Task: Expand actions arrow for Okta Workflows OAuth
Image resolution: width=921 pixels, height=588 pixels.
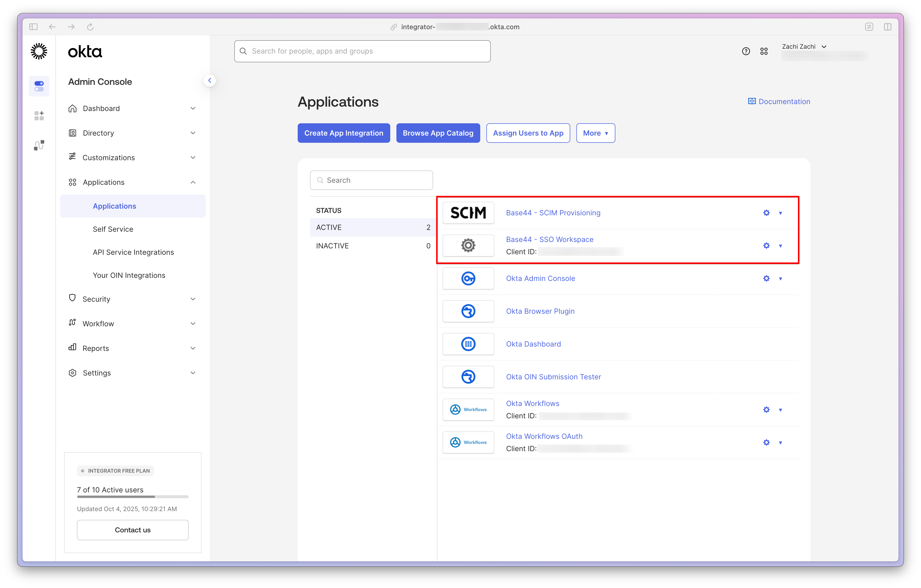Action: point(780,443)
